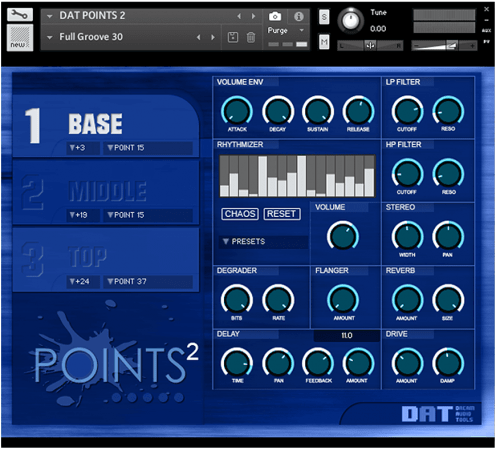The image size is (496, 450).
Task: Open the instrument info icon
Action: [x=299, y=16]
